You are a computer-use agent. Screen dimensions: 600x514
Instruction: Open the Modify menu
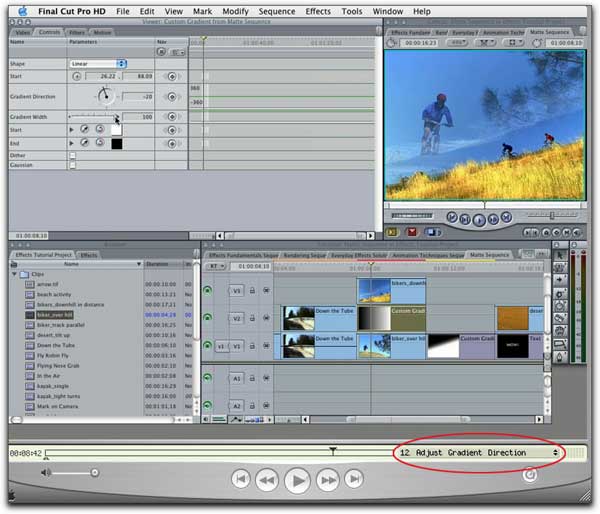pos(235,11)
